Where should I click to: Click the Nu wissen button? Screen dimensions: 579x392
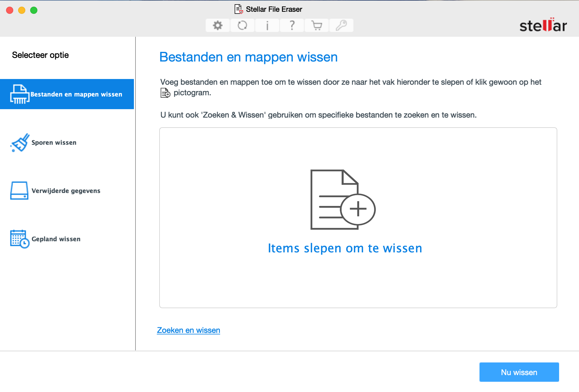coord(519,372)
